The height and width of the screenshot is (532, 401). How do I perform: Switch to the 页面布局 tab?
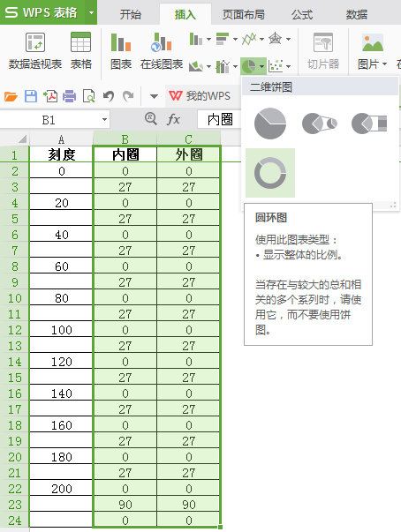tap(243, 15)
